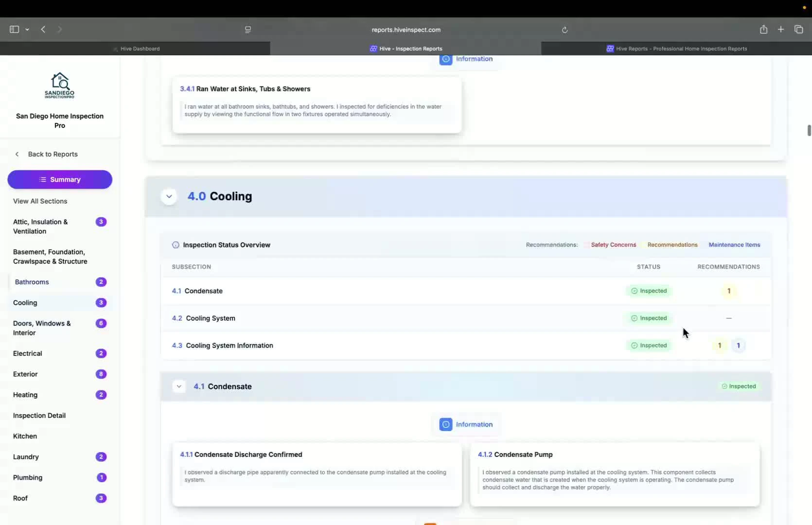Select Roof in sidebar
Image resolution: width=812 pixels, height=525 pixels.
pos(60,498)
